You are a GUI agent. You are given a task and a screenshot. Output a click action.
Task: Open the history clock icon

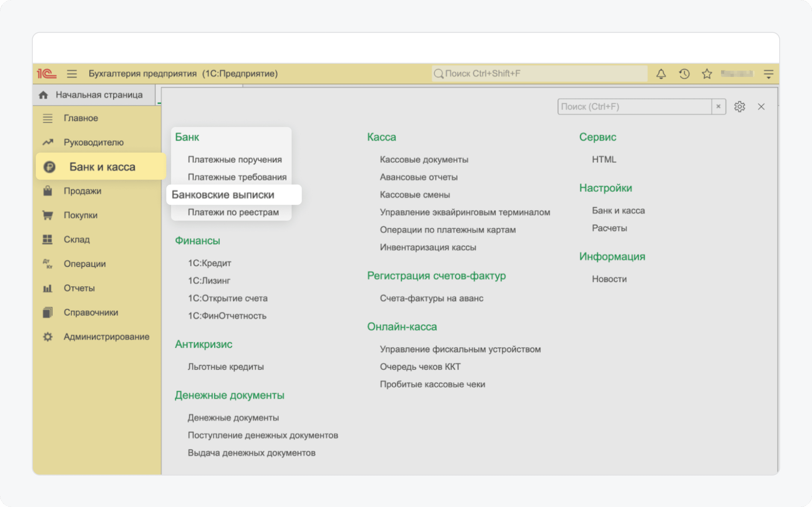(684, 73)
